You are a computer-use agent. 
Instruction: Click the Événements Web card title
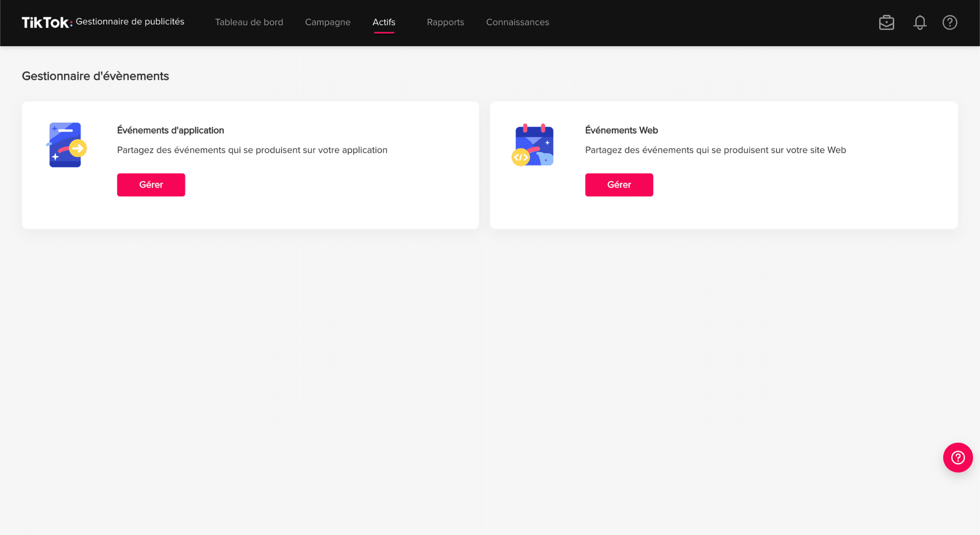pyautogui.click(x=621, y=130)
